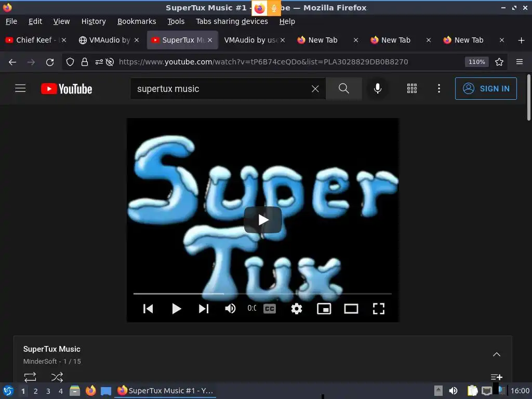Start playback with control bar play
This screenshot has width=532, height=399.
[177, 309]
